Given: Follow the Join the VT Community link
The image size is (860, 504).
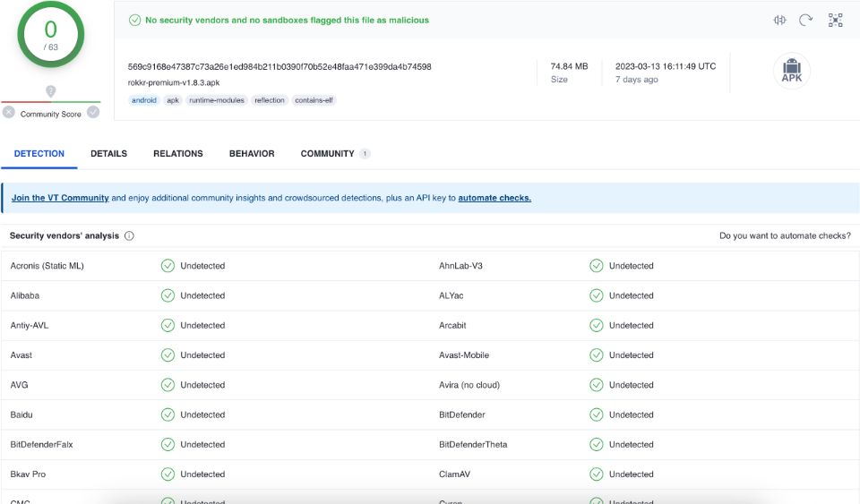Looking at the screenshot, I should click(x=60, y=198).
